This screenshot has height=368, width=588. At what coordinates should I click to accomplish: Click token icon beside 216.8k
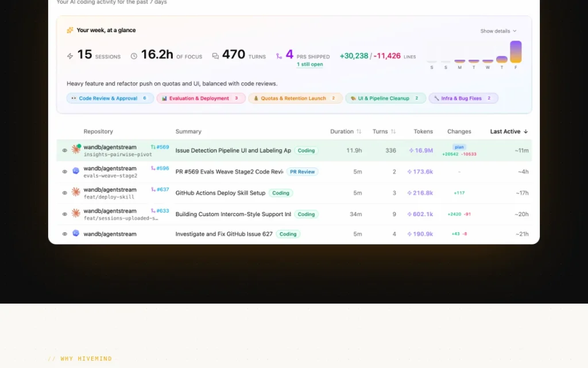[x=409, y=193]
